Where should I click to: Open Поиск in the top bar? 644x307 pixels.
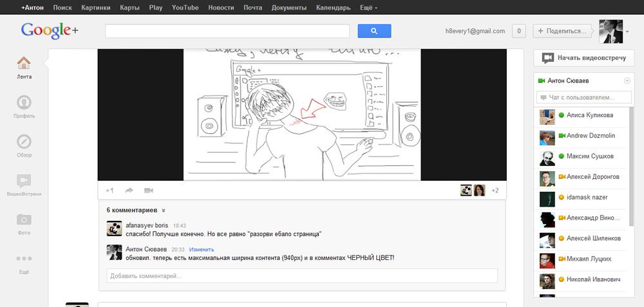click(62, 7)
